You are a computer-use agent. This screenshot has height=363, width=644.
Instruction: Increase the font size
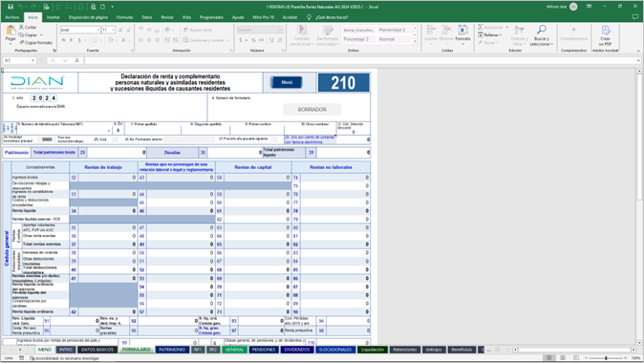(120, 30)
